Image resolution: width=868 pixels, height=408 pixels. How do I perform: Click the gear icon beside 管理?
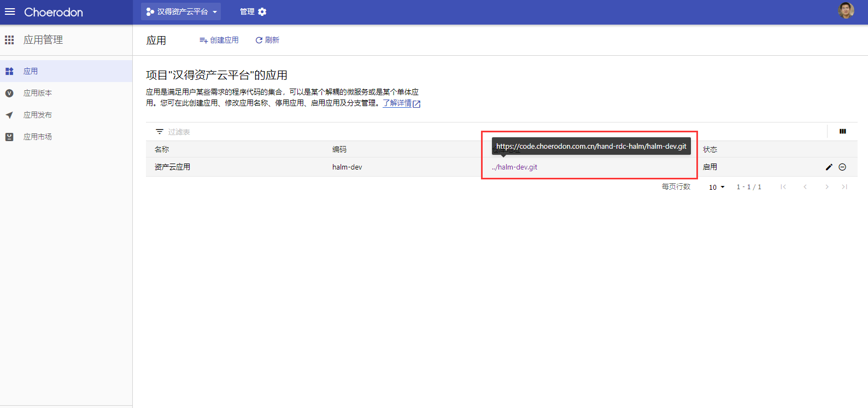262,11
